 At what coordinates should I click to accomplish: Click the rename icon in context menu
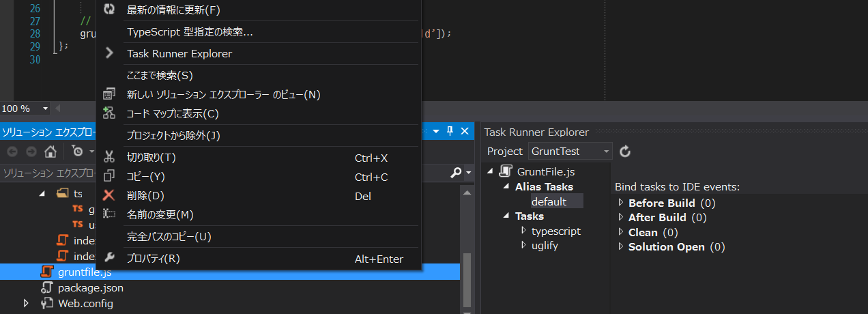coord(109,215)
